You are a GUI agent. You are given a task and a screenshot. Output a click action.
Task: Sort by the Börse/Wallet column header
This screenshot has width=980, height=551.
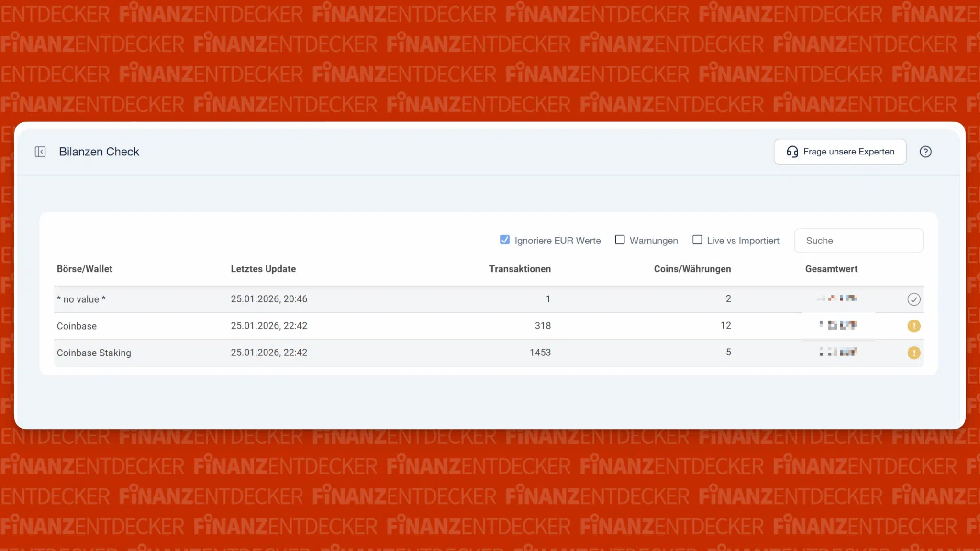(x=84, y=269)
